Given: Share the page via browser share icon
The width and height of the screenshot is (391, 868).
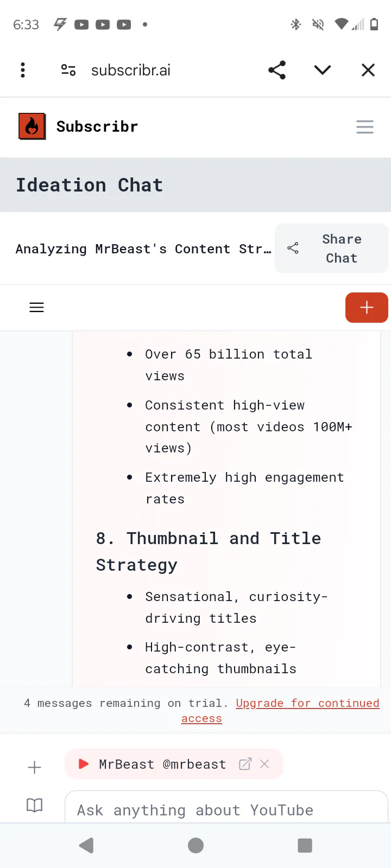Looking at the screenshot, I should pyautogui.click(x=277, y=70).
